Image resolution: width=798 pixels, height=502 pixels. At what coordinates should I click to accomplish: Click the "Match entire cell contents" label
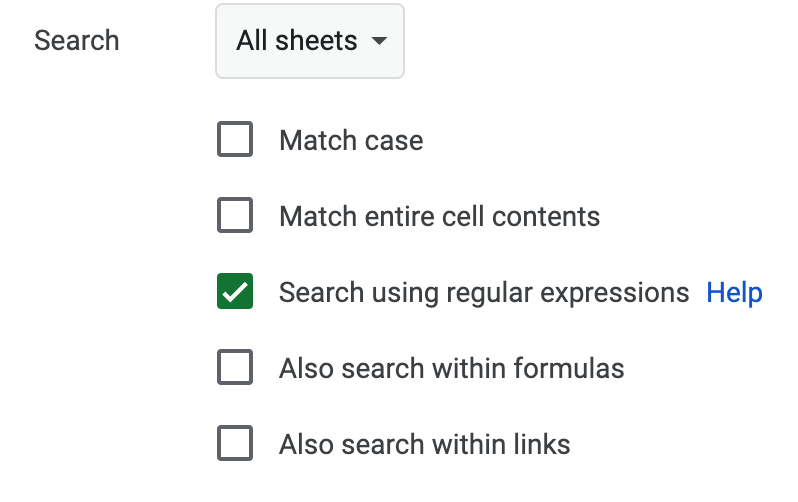pyautogui.click(x=439, y=216)
